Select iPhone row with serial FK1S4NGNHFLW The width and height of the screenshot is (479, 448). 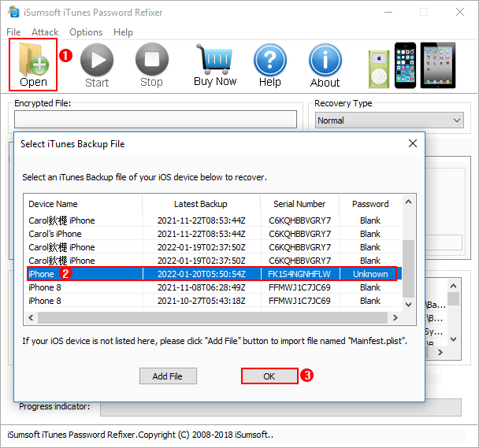[x=213, y=274]
